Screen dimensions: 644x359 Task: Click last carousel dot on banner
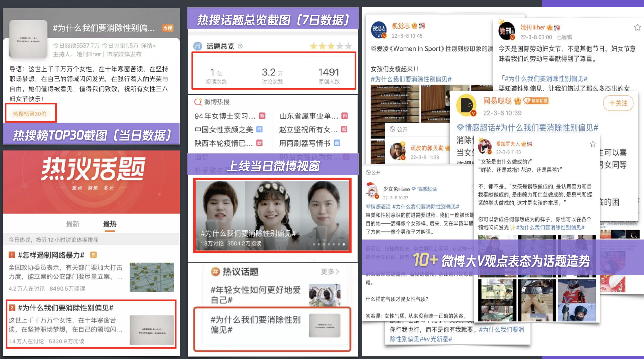[x=344, y=244]
